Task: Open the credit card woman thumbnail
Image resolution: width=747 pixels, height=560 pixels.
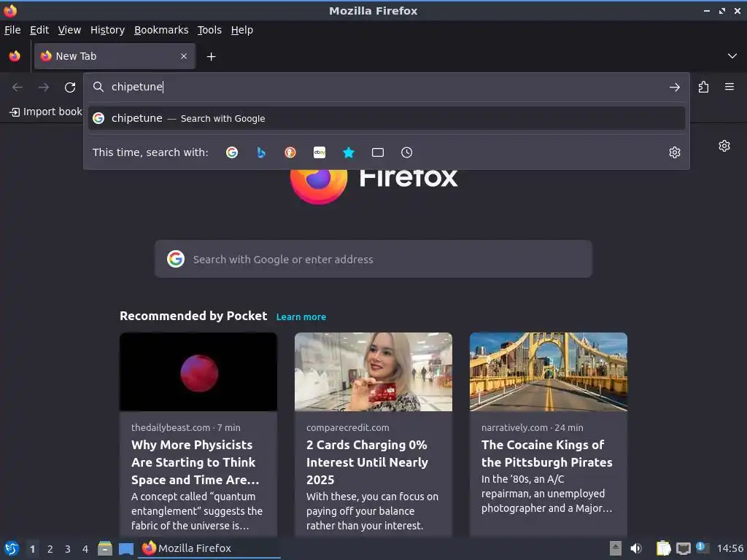Action: [373, 372]
